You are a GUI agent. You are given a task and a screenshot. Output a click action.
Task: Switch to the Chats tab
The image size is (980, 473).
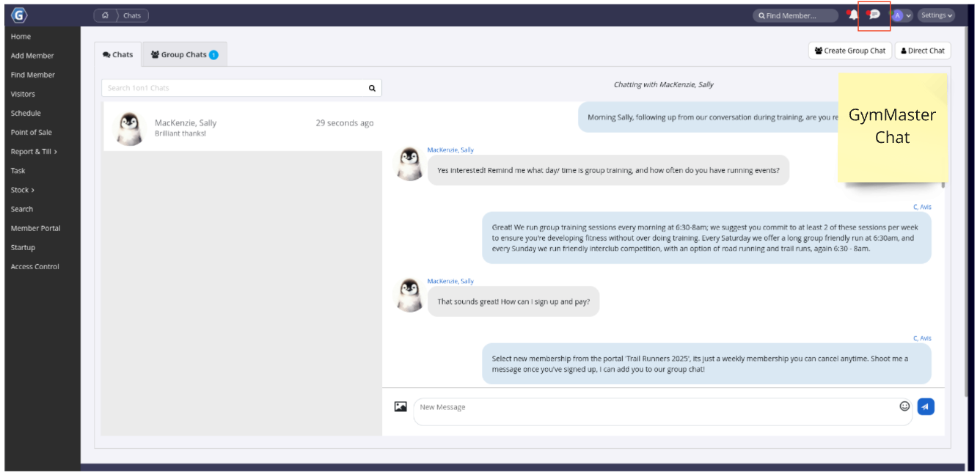pos(118,54)
